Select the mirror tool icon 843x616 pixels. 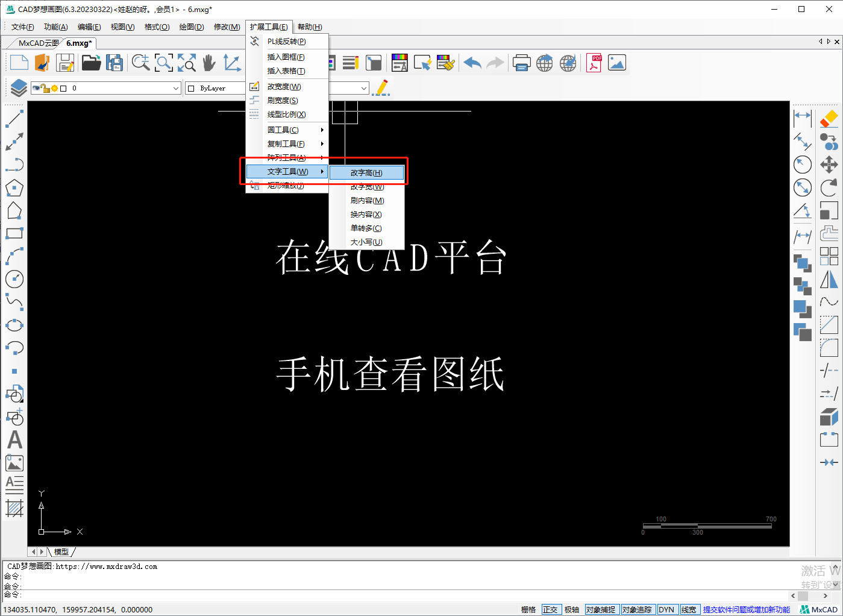(829, 279)
